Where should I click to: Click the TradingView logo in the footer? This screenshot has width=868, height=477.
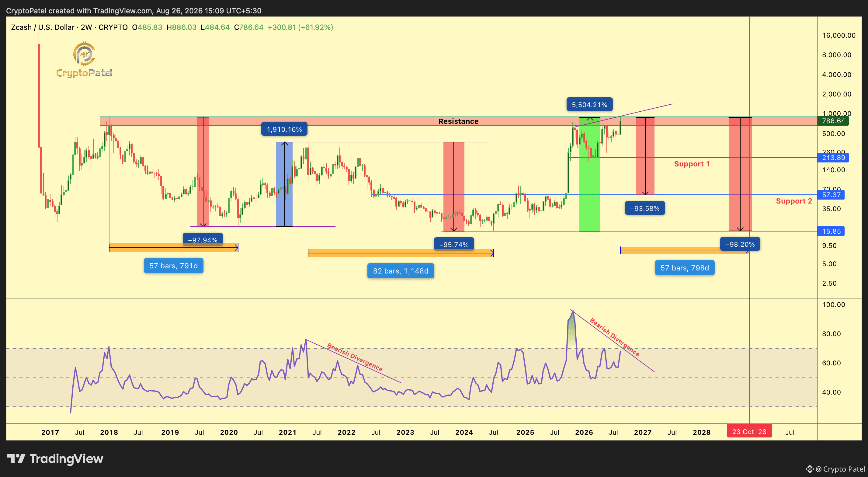[55, 458]
